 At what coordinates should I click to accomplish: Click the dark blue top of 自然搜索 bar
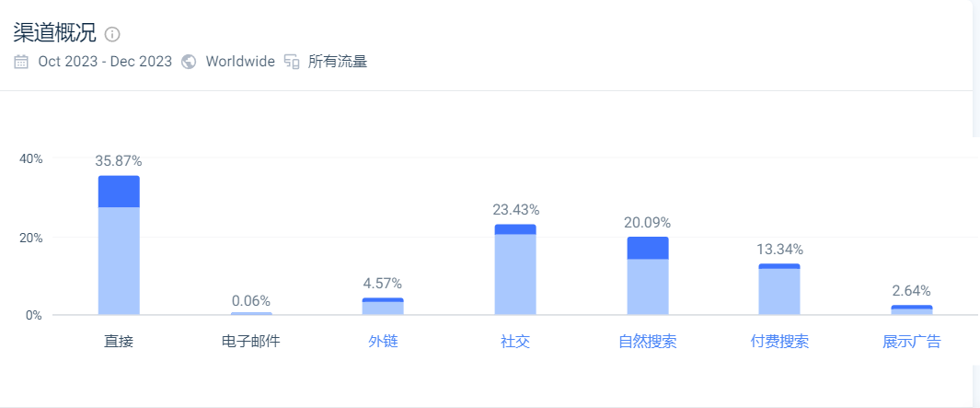[648, 248]
